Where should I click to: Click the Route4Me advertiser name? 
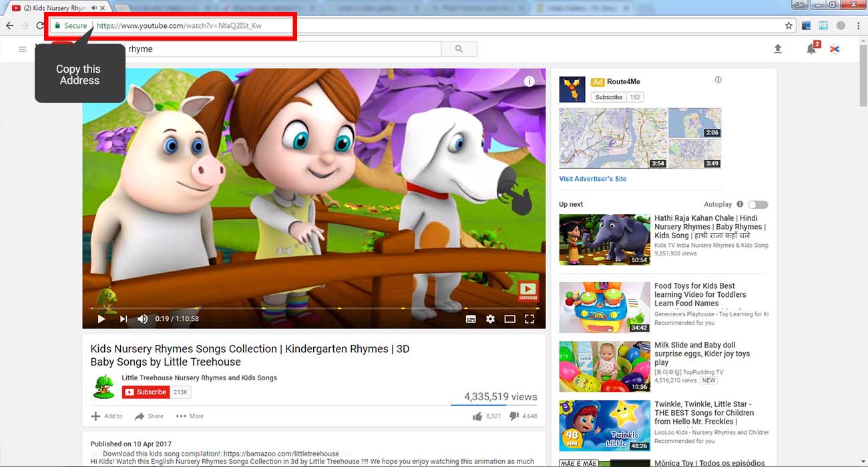[x=624, y=81]
